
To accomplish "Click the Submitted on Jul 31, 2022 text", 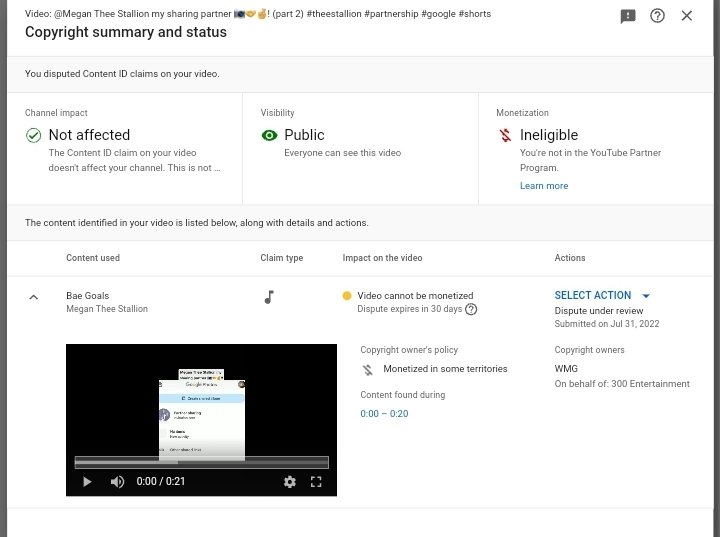I will point(607,323).
